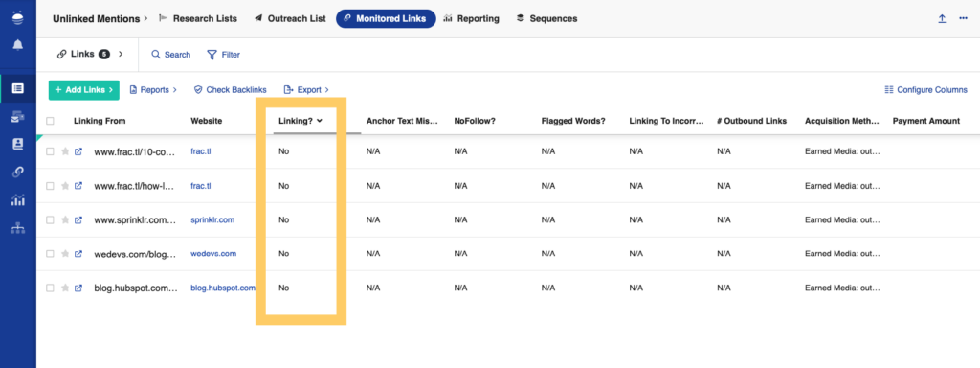Open the contacts sidebar icon
The height and width of the screenshot is (368, 980).
point(17,144)
